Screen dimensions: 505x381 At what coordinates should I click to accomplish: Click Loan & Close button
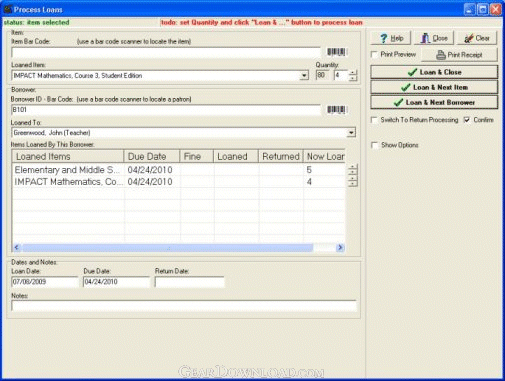point(434,72)
